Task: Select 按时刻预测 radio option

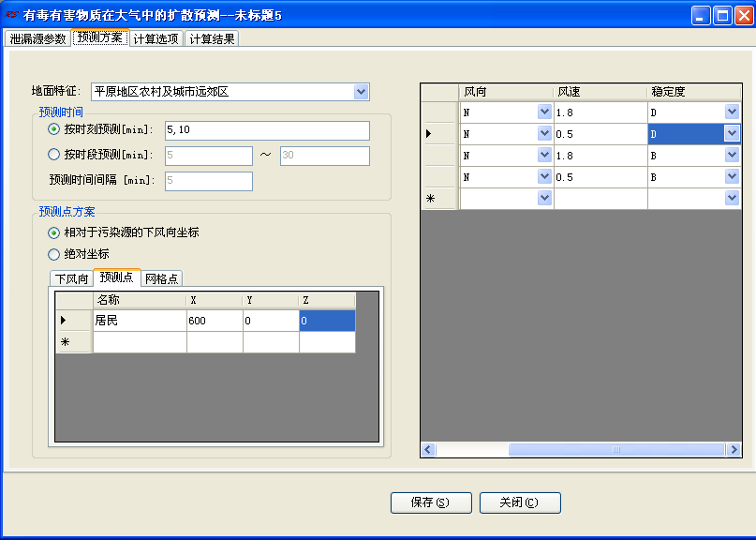Action: pyautogui.click(x=54, y=129)
